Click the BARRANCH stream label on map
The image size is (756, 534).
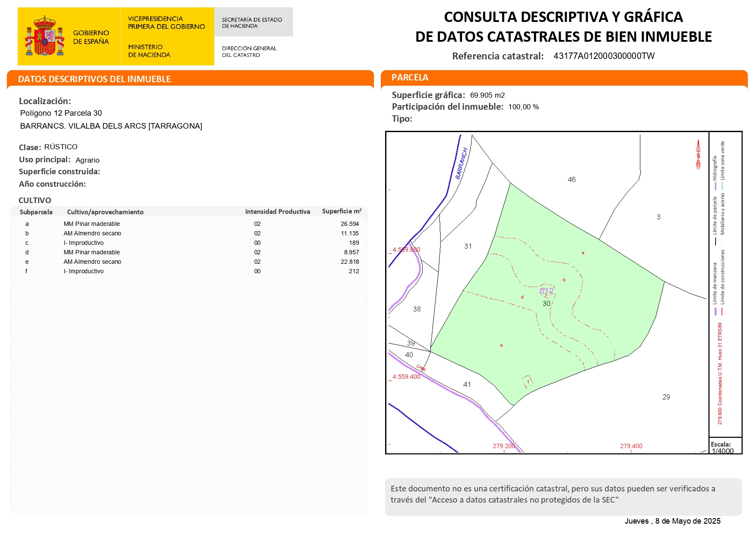click(x=461, y=164)
